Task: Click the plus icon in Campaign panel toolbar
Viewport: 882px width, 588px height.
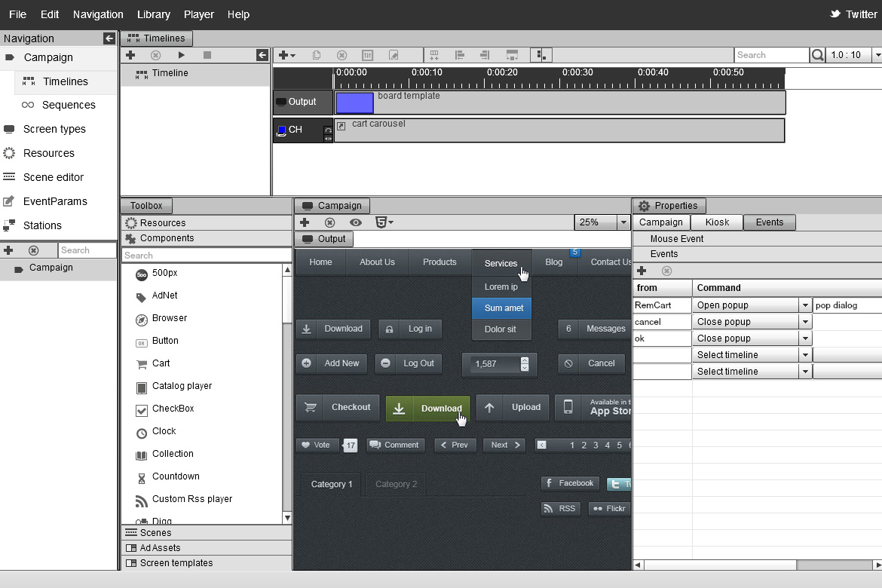Action: [x=305, y=222]
